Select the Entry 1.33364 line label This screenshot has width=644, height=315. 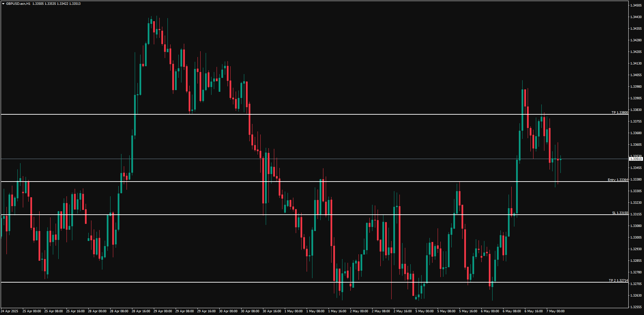click(617, 180)
